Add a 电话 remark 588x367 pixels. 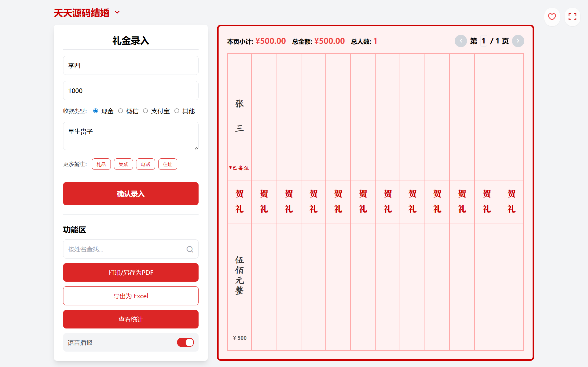pos(145,164)
